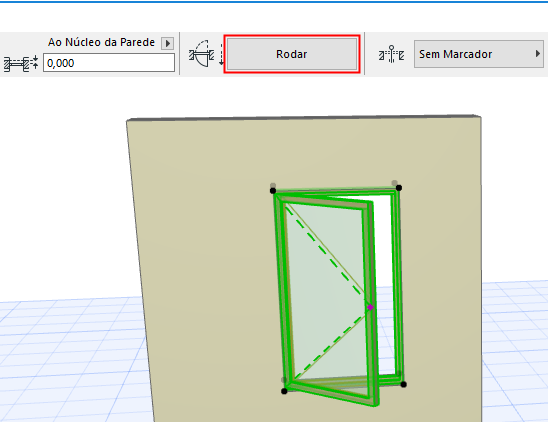Click the 0,000 reveal depth input field

(x=109, y=63)
